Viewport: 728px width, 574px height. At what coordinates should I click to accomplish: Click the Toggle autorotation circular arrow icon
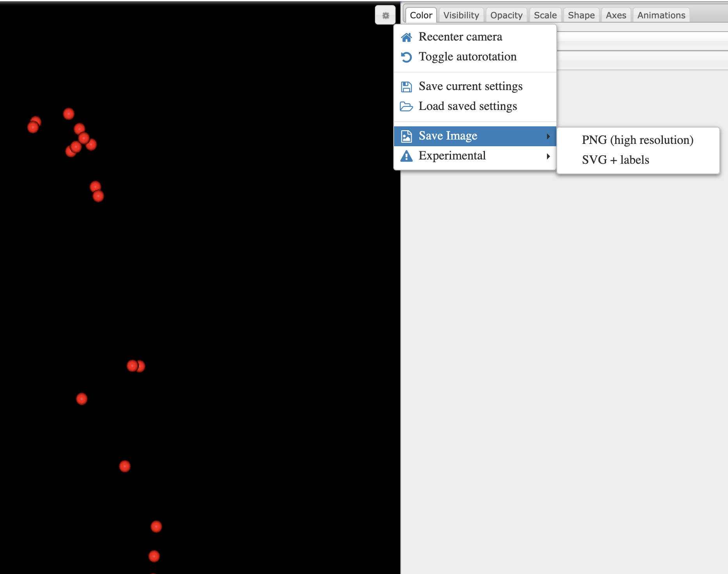click(x=407, y=57)
